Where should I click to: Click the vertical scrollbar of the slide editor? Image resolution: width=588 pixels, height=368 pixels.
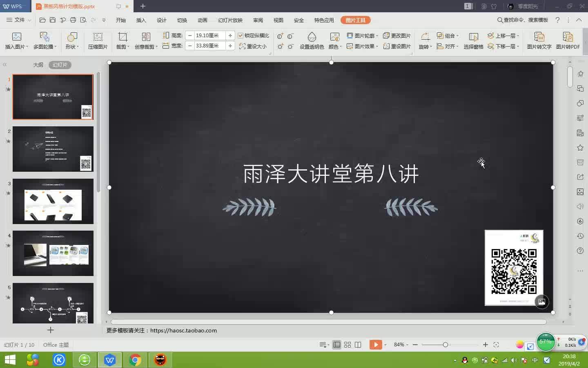(570, 77)
